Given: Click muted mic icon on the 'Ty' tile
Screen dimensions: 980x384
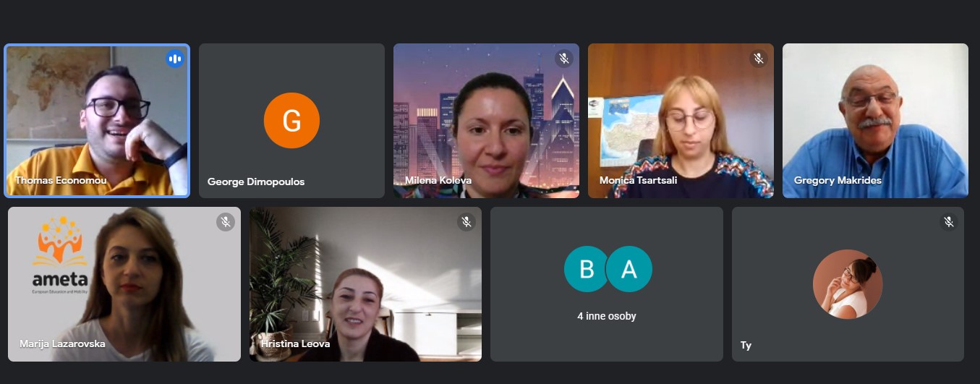Looking at the screenshot, I should tap(949, 222).
